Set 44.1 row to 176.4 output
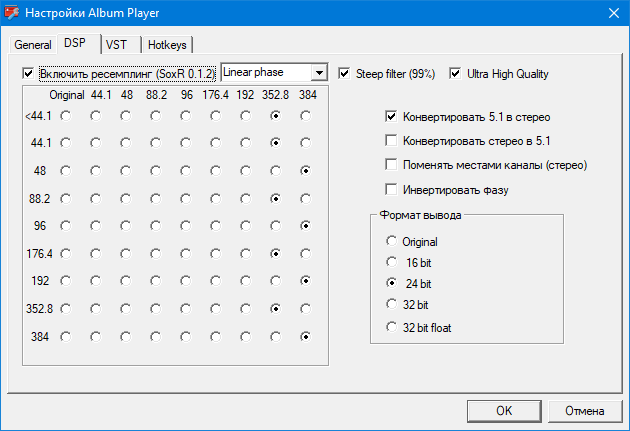630x431 pixels. coord(215,143)
